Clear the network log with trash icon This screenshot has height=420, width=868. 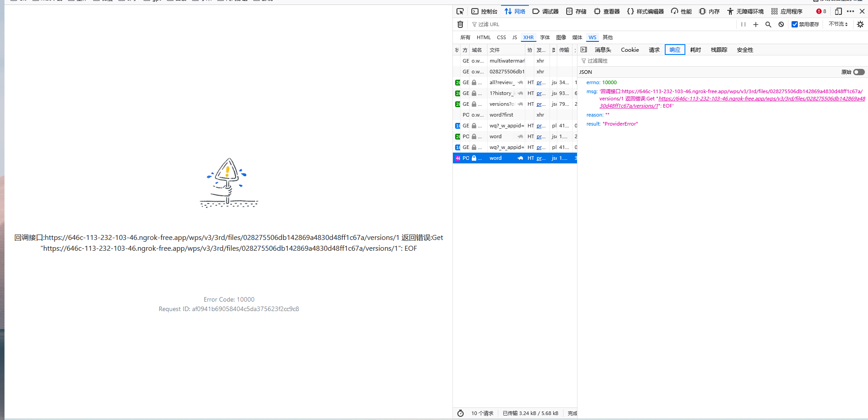(460, 24)
